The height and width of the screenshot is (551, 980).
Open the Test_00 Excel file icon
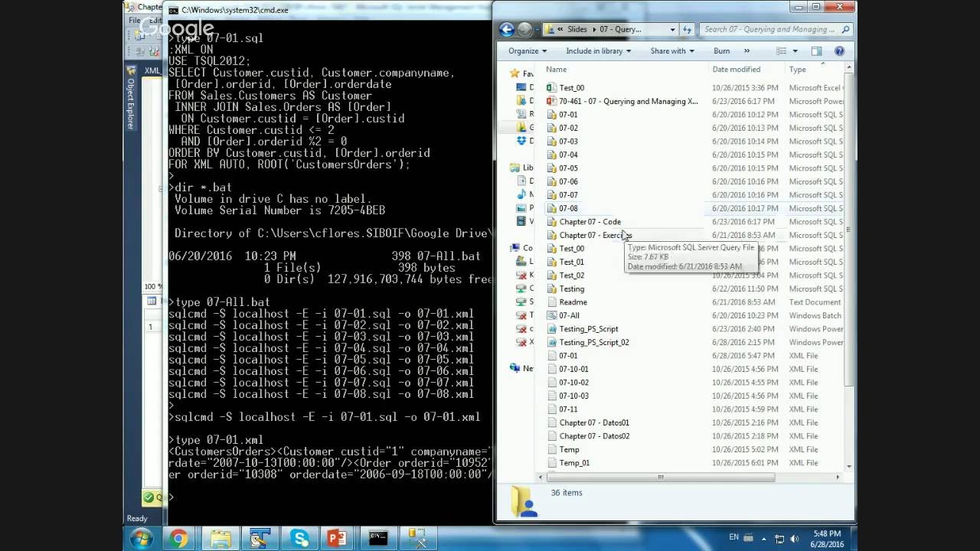(x=552, y=88)
